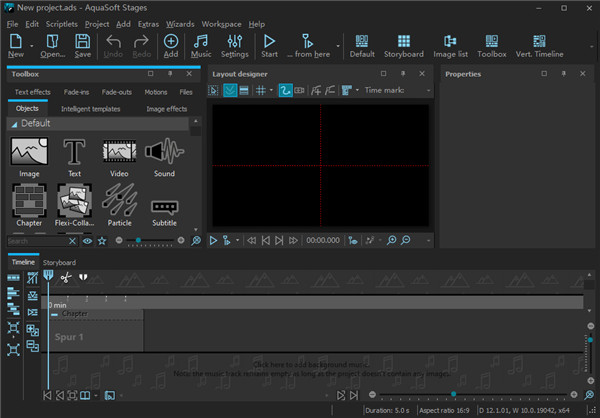
Task: Toggle the eye filter in Toolbox search bar
Action: point(88,241)
